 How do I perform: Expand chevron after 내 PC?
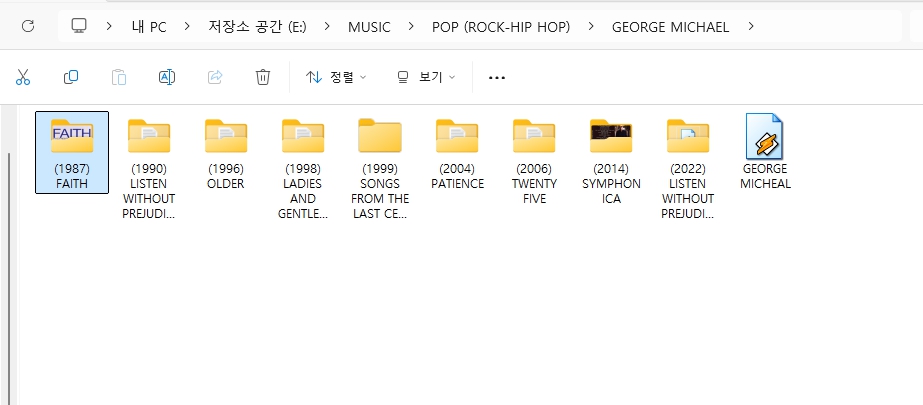[187, 26]
